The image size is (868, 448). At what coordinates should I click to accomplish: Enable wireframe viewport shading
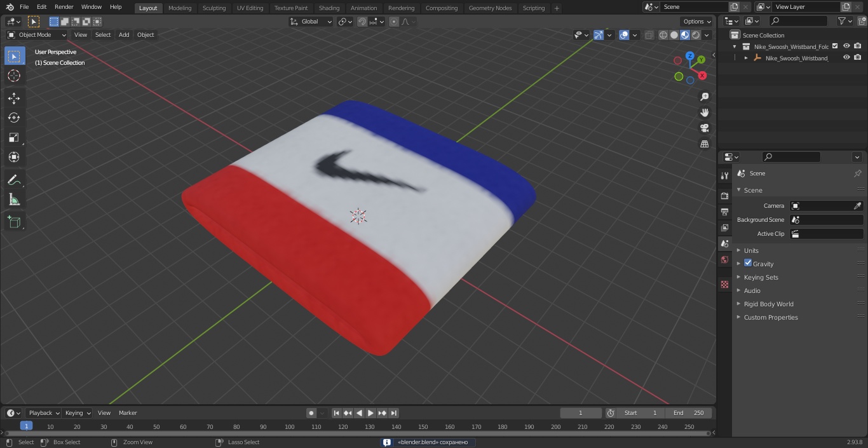tap(663, 35)
